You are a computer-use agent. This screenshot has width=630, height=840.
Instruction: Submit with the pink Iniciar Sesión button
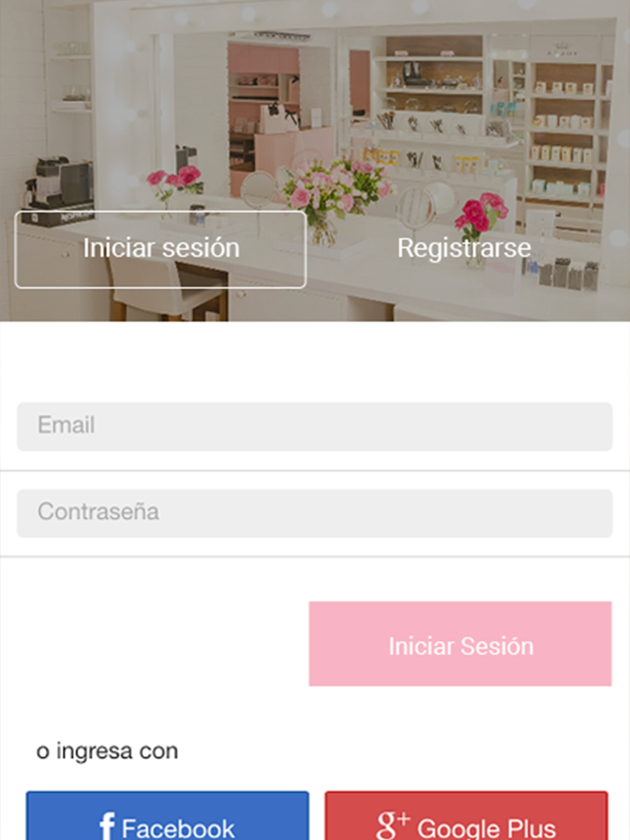point(460,644)
